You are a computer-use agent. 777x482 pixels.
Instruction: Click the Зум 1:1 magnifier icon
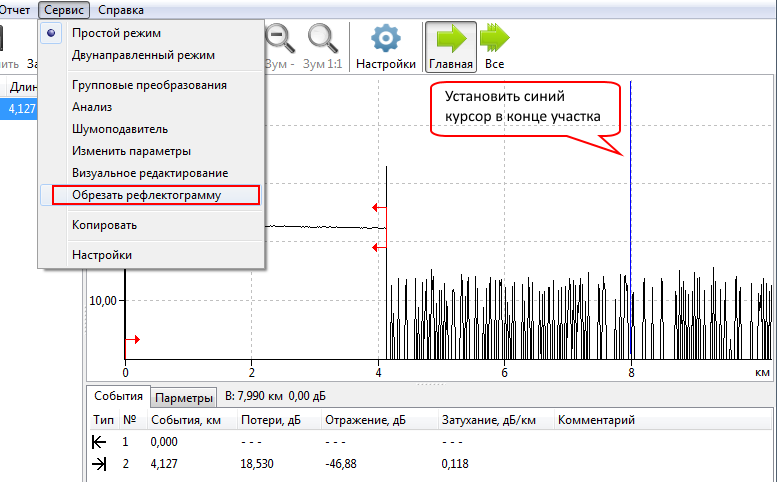[x=323, y=39]
